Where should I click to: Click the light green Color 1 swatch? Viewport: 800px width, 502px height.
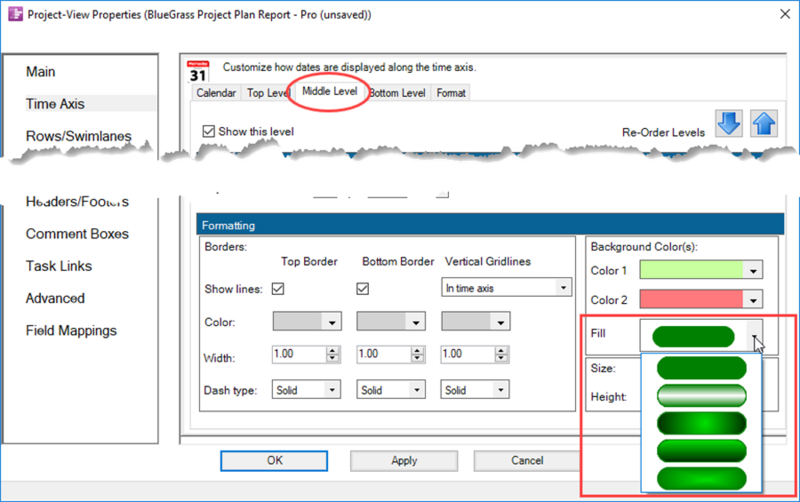pyautogui.click(x=691, y=270)
